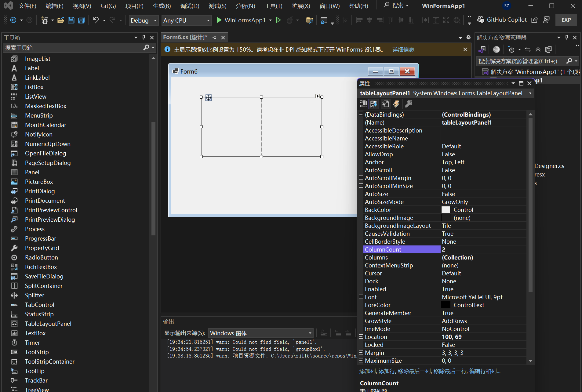Click the 详细信息 link in the DPI warning
This screenshot has width=582, height=392.
click(403, 49)
